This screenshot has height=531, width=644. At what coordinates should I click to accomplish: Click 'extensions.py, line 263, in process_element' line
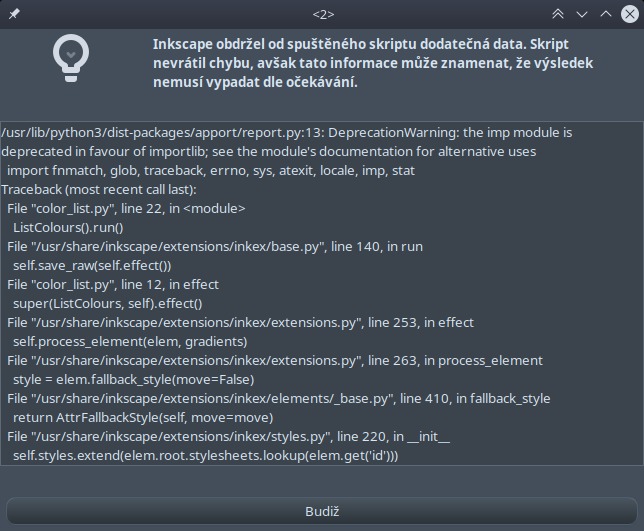click(275, 361)
